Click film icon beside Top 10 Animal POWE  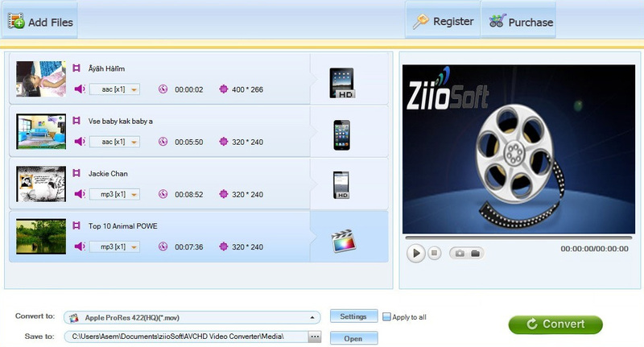(x=76, y=225)
